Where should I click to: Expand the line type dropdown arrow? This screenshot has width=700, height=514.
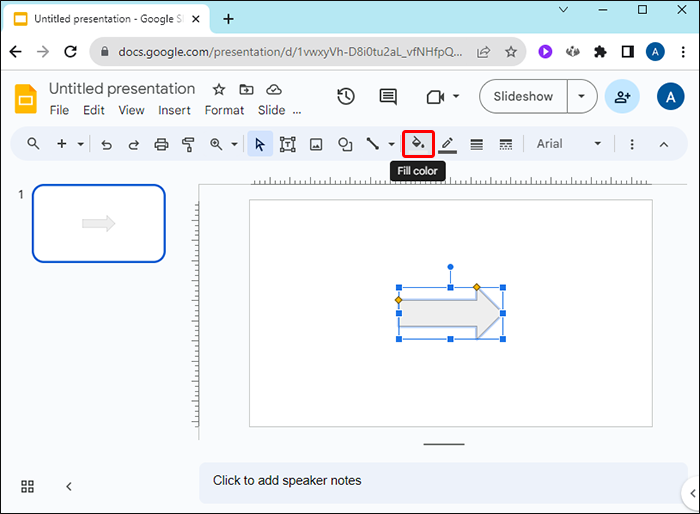click(x=392, y=144)
